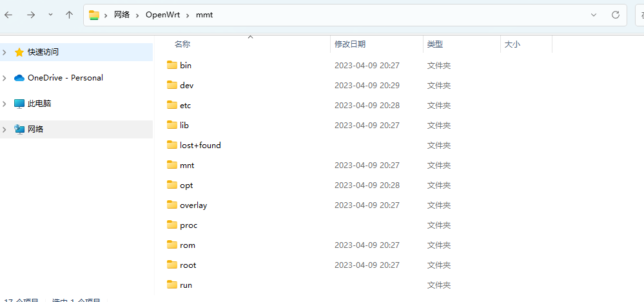Expand chevron between OpenWrt and mmt

tap(188, 15)
